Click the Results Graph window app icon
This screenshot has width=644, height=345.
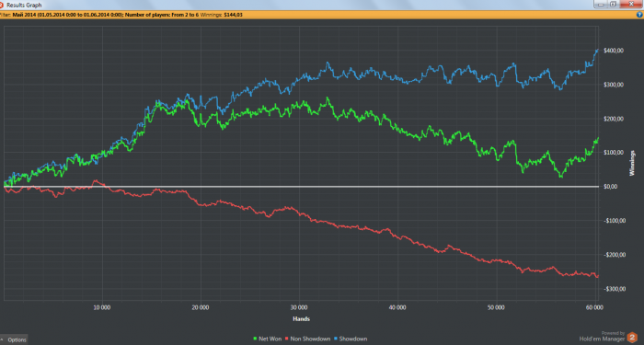[x=2, y=5]
